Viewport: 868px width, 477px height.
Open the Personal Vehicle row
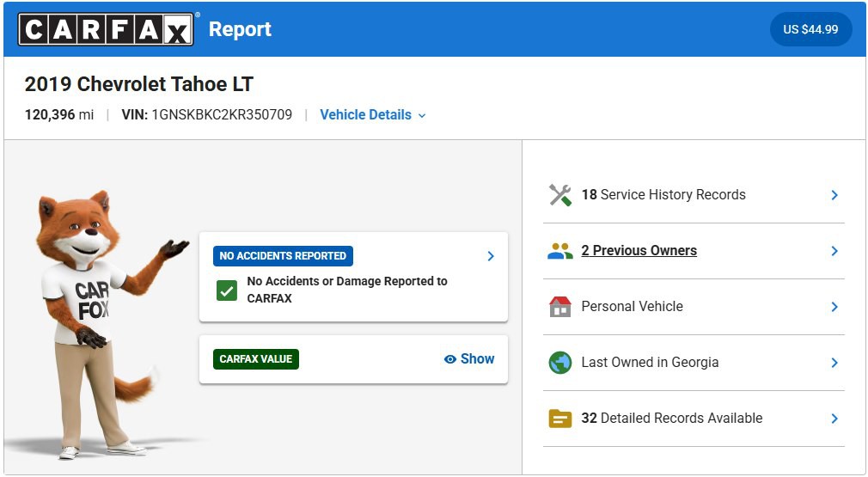[694, 307]
